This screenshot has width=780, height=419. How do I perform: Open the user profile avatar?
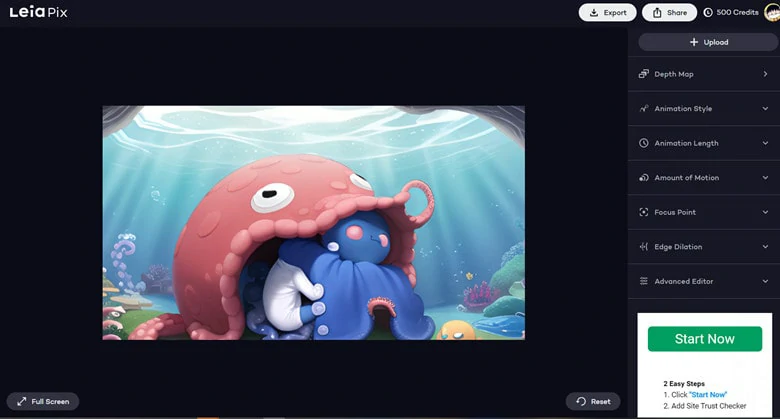(x=773, y=12)
